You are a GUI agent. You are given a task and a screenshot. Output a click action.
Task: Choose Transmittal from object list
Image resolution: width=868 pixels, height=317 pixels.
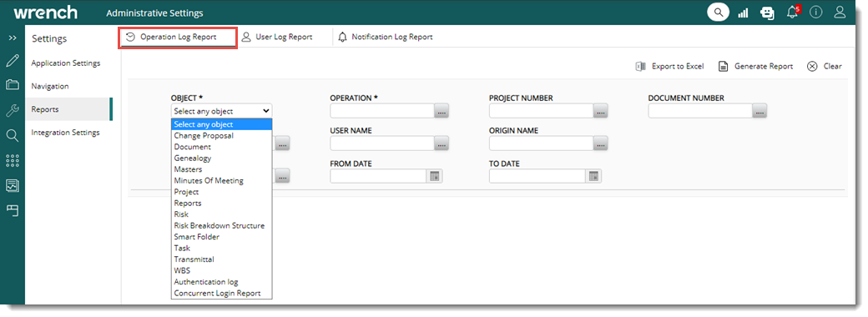point(221,259)
